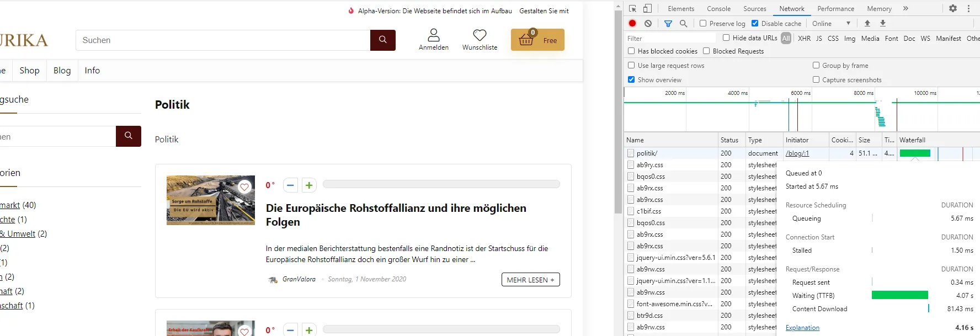This screenshot has height=336, width=980.
Task: Switch to the Console tab
Action: pyautogui.click(x=718, y=9)
